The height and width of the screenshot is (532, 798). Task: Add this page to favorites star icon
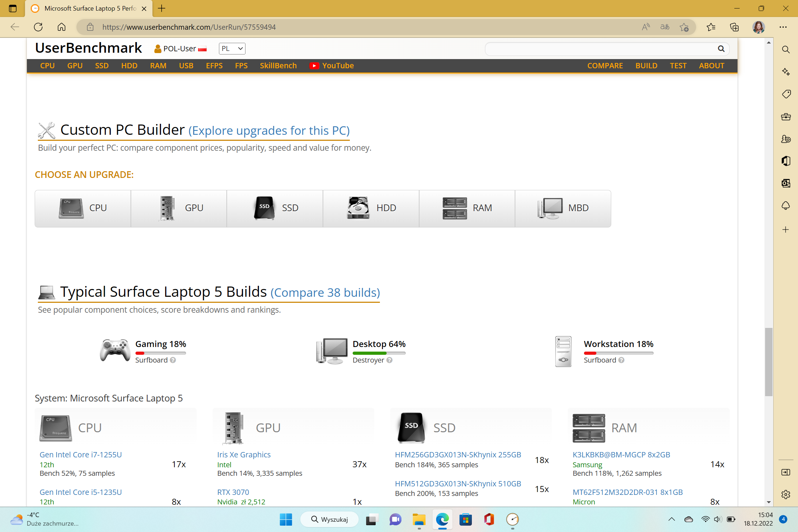[684, 27]
